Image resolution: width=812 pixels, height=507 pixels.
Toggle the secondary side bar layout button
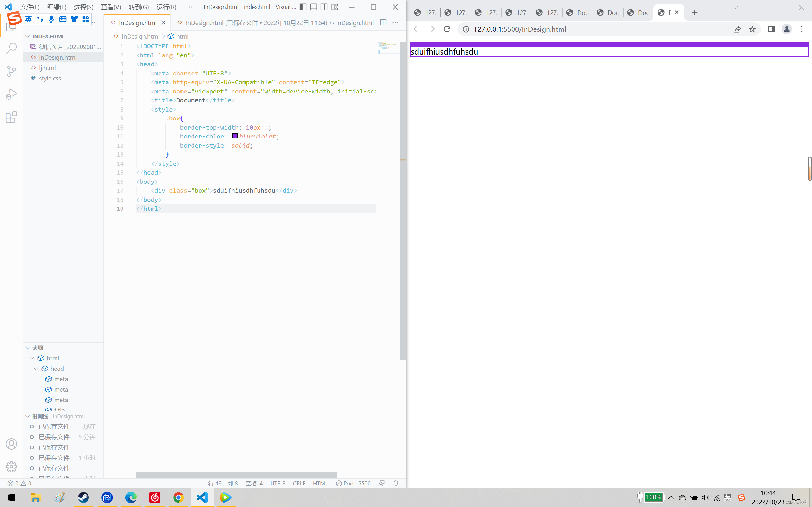point(324,7)
